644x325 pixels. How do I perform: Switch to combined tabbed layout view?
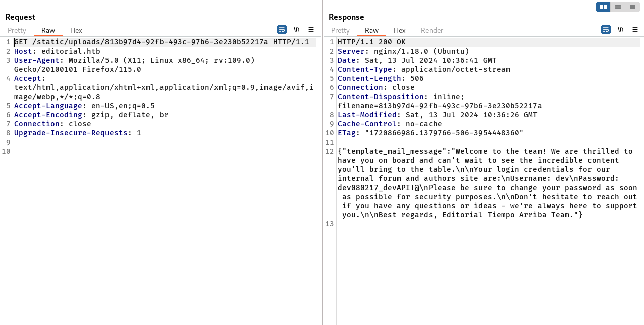632,7
